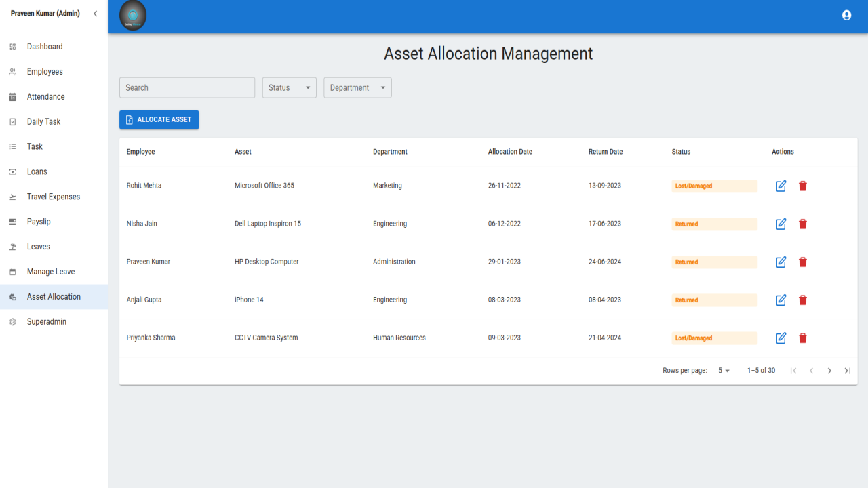This screenshot has width=868, height=488.
Task: Click the Superadmin gear icon
Action: coord(12,322)
